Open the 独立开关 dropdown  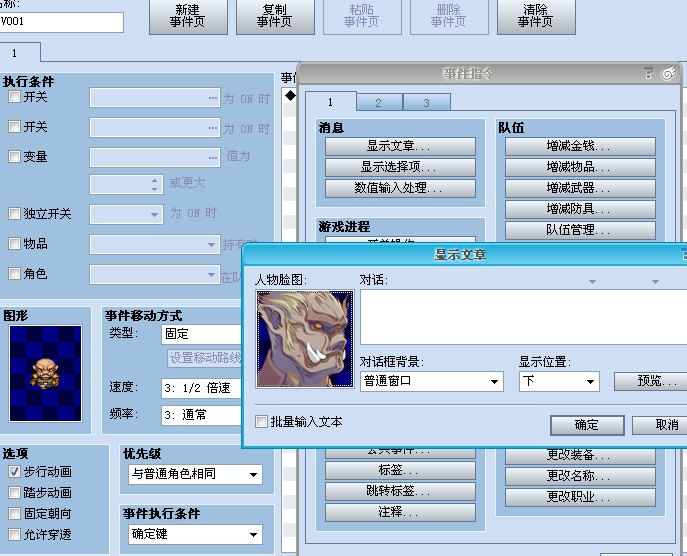click(127, 215)
